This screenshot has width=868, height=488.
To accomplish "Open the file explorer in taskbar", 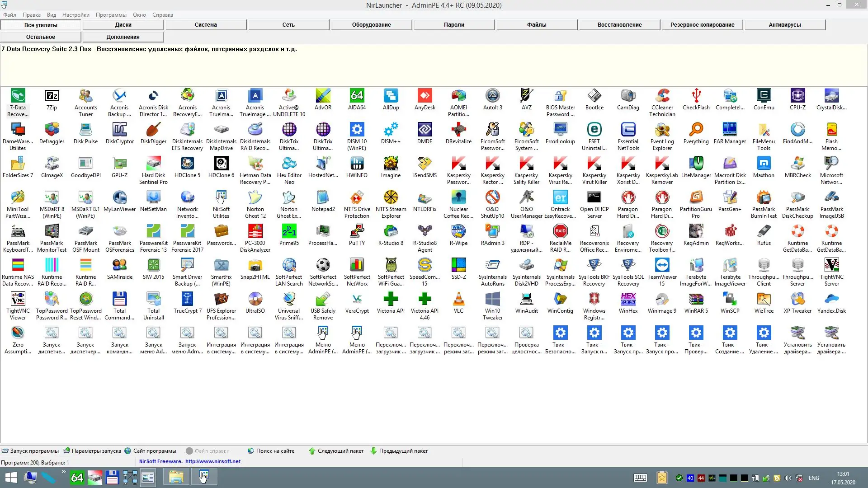I will [x=176, y=477].
